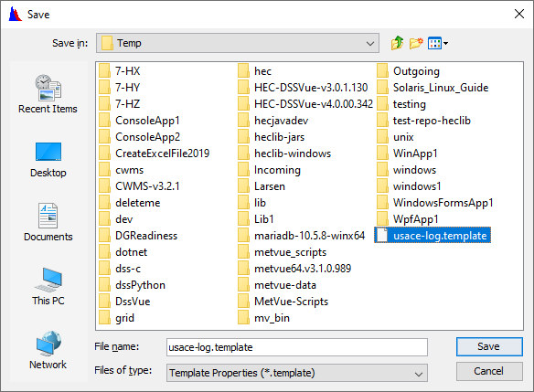Go up one folder level
This screenshot has height=392, width=534.
click(x=397, y=43)
